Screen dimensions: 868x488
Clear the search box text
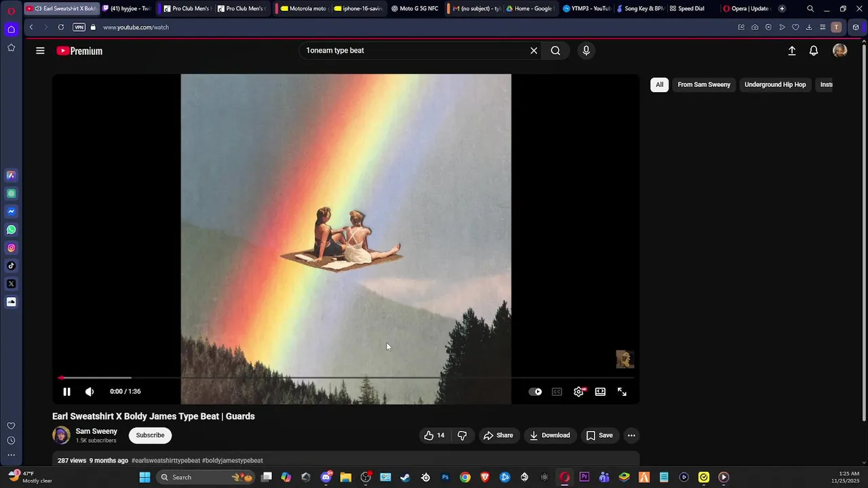pos(534,51)
